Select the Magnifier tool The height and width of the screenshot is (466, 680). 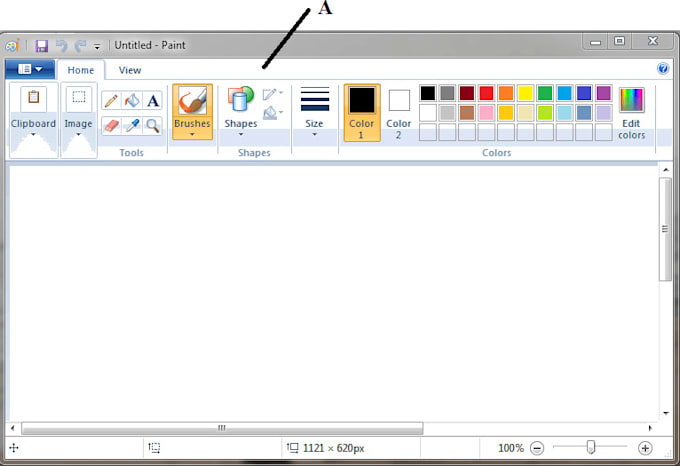[153, 126]
